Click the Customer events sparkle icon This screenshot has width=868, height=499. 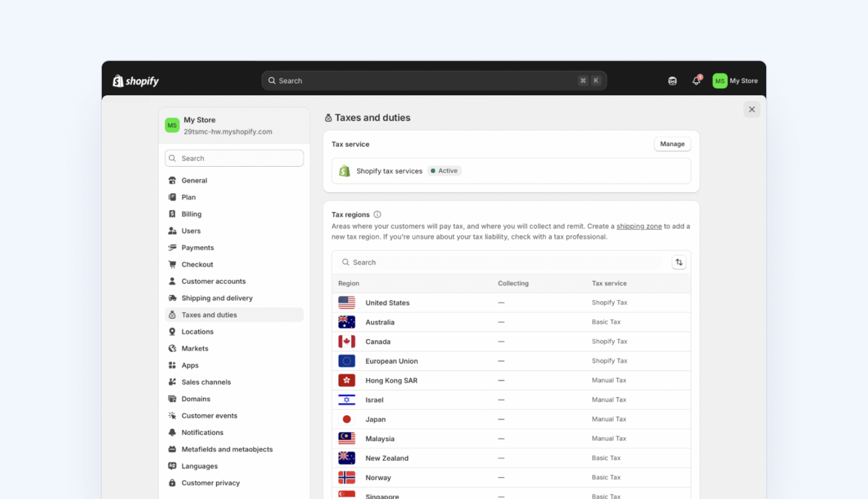(172, 415)
